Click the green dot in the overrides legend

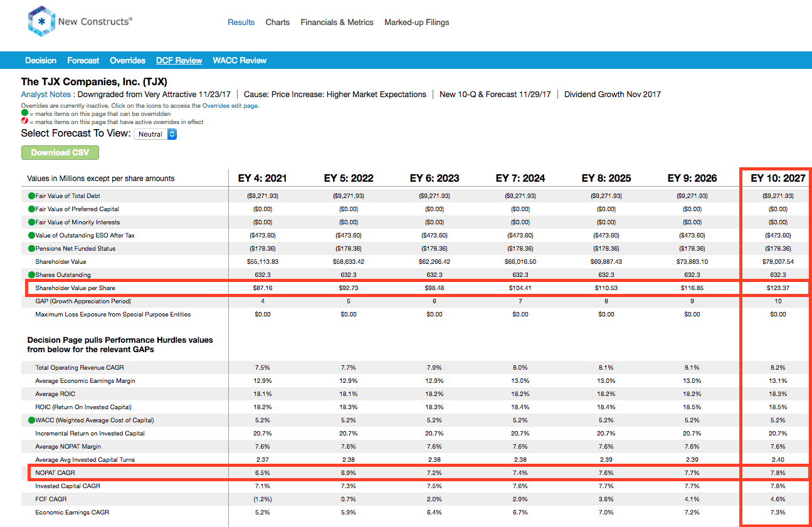24,114
